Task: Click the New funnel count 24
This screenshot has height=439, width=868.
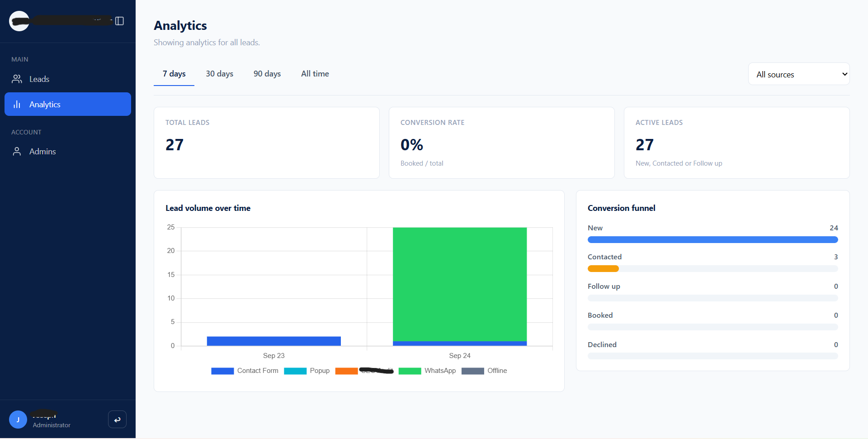Action: [834, 228]
